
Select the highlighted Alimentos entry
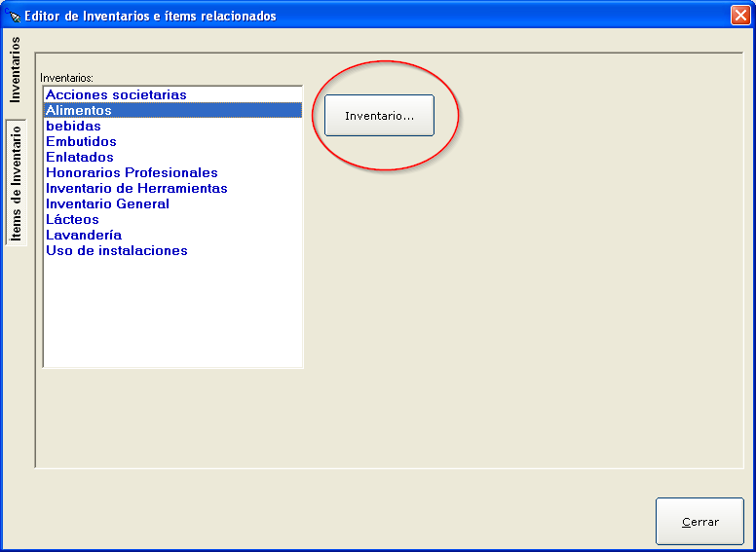click(172, 110)
